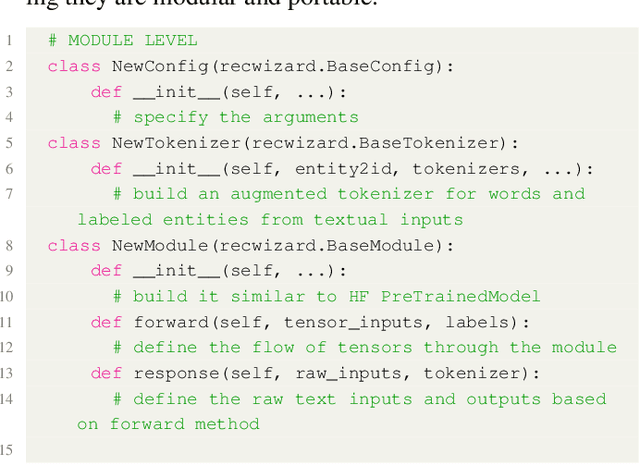Click the forward method name
640x464 pixels.
tap(170, 322)
